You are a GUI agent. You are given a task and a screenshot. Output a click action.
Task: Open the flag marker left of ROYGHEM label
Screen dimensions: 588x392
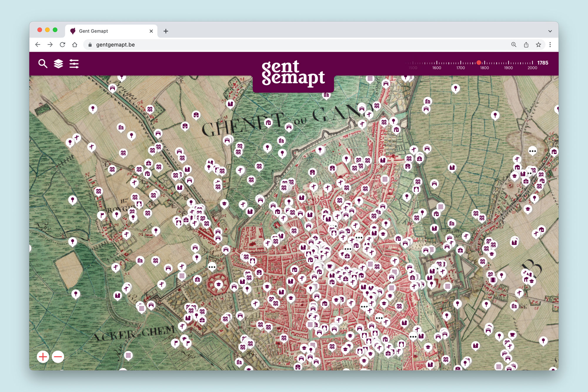102,215
